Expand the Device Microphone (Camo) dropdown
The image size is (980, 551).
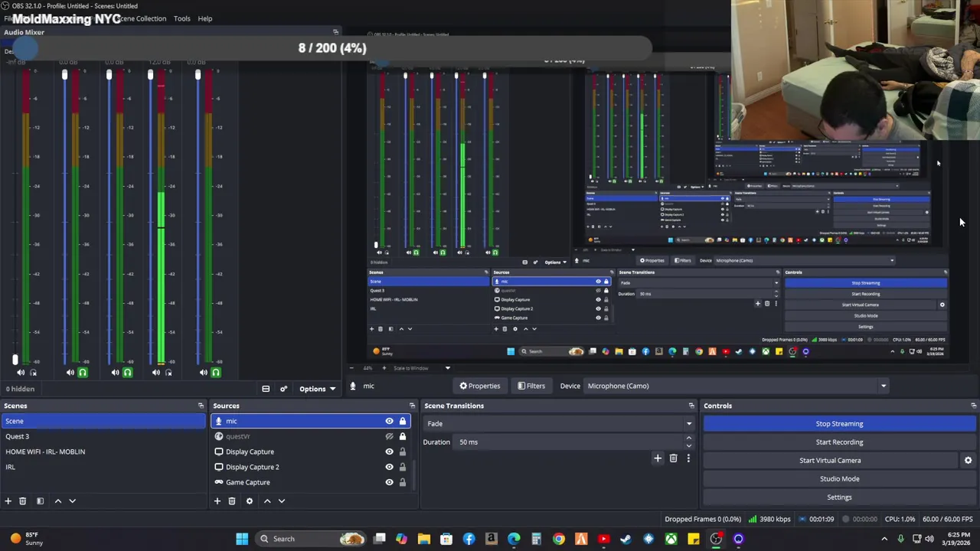[x=883, y=386]
